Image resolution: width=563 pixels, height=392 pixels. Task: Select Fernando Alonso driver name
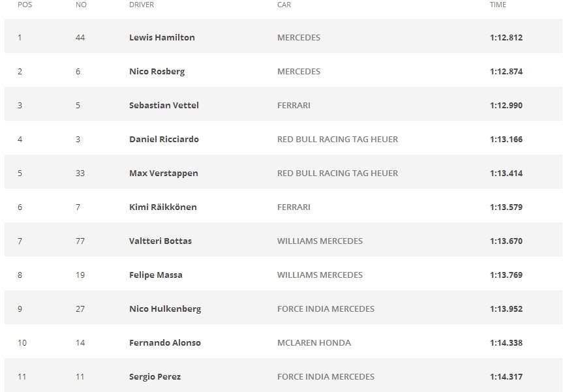[165, 343]
